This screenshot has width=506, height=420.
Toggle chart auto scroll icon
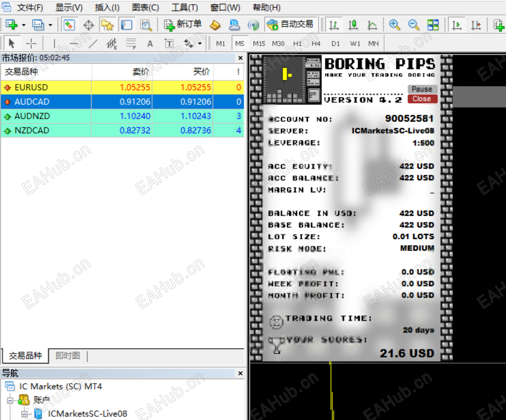click(x=457, y=25)
